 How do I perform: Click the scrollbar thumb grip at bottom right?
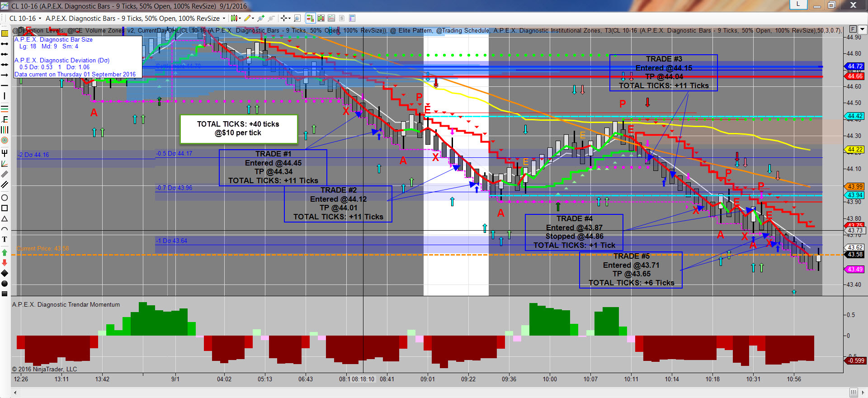853,393
